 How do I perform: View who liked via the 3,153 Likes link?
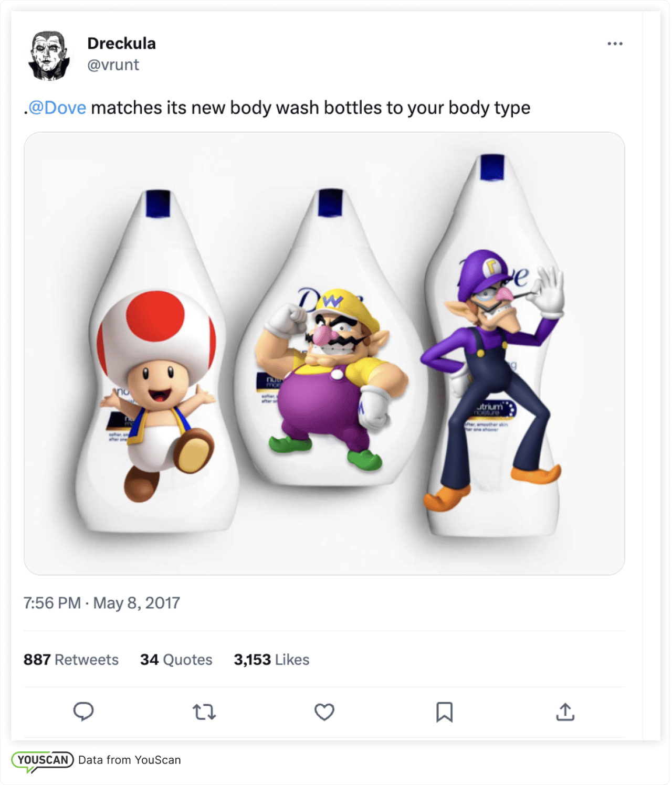coord(271,660)
